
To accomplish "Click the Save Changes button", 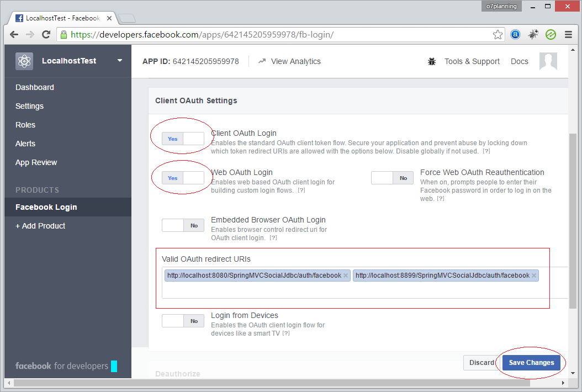I will [531, 363].
